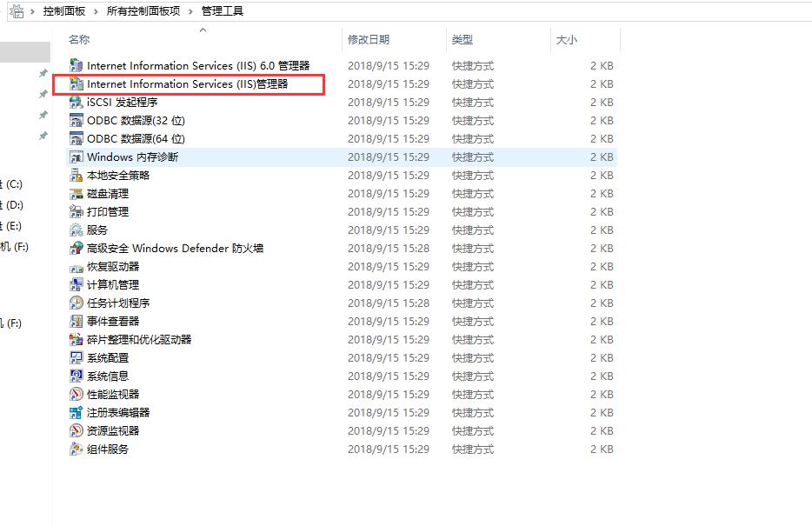
Task: Select the 高级安全 Windows Defender 防火墙 name
Action: [x=175, y=248]
